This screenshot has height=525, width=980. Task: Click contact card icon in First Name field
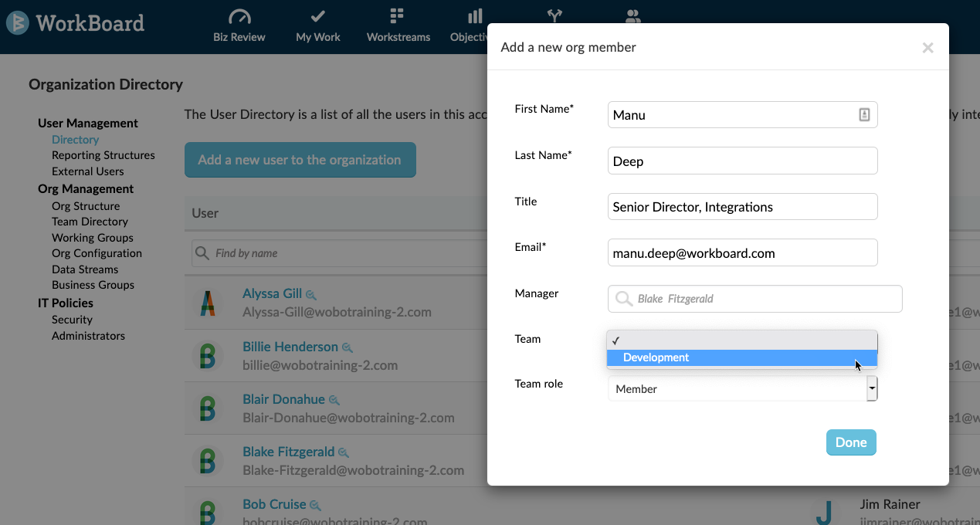[864, 115]
